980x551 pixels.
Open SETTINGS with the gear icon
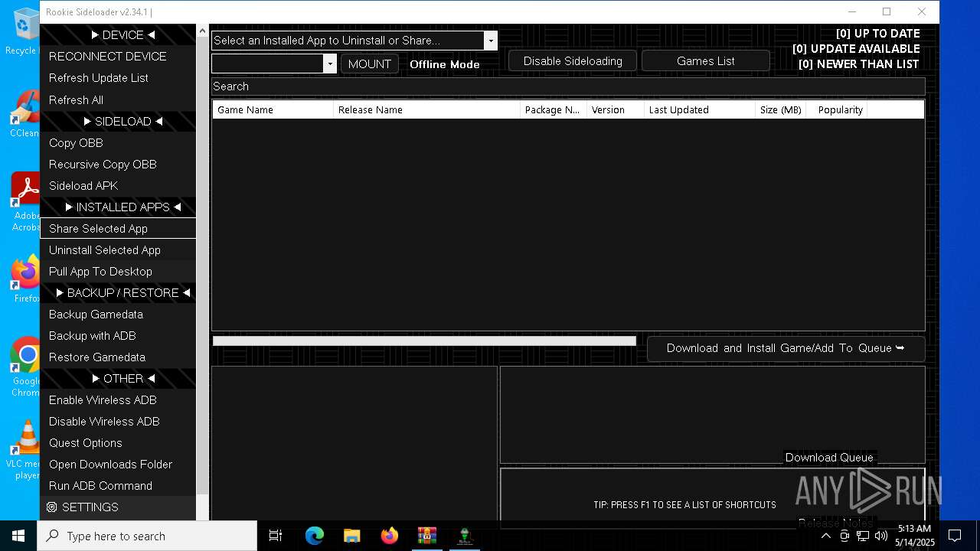point(118,507)
